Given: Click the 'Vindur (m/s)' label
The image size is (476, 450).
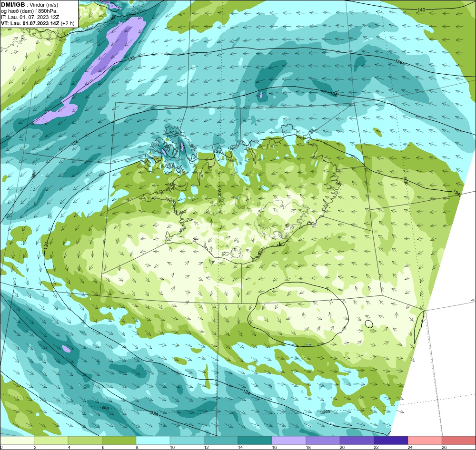Looking at the screenshot, I should click(x=44, y=5).
